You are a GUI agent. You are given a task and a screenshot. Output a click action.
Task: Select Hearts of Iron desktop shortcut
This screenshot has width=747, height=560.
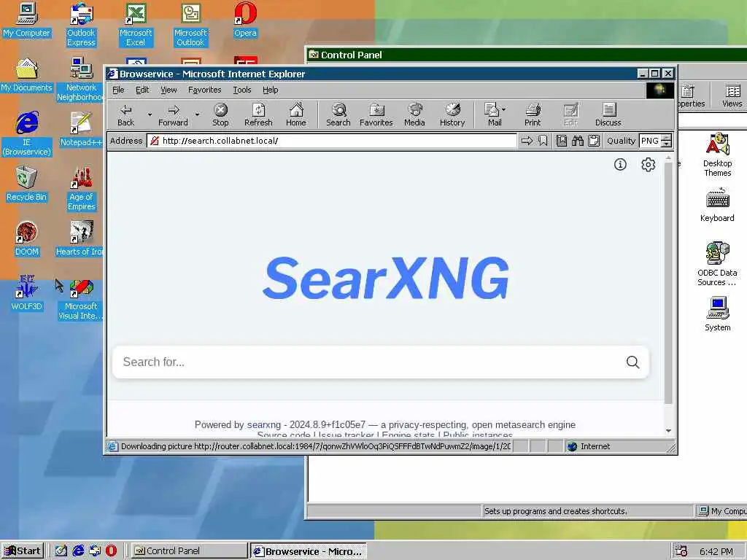tap(80, 239)
